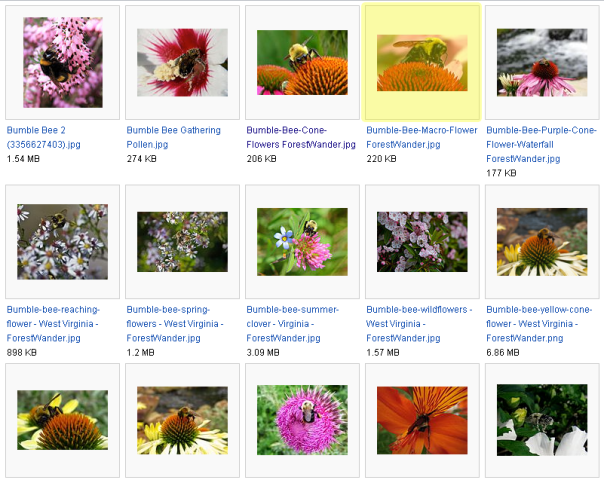Select the highlighted Bumble-Bee-Macro-Flower thumbnail

pyautogui.click(x=422, y=63)
